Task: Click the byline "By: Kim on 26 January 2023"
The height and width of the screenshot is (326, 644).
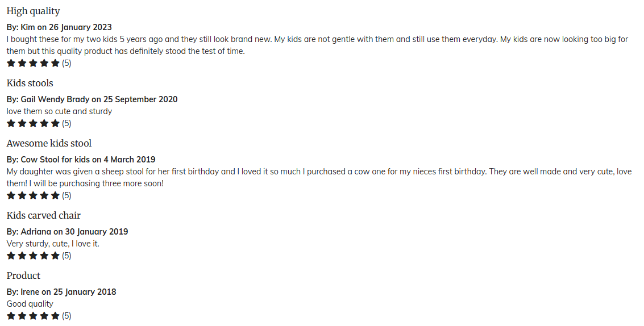Action: pos(59,27)
